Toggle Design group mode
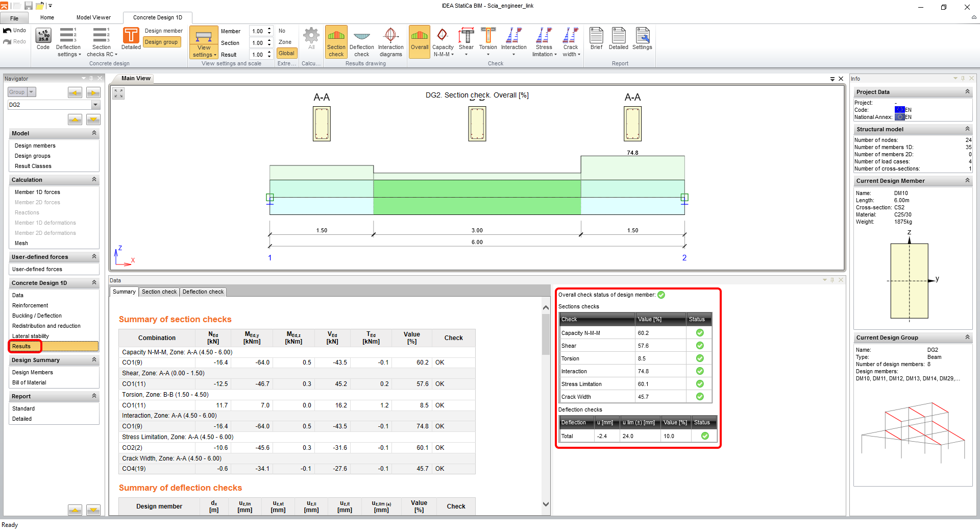Viewport: 980px width, 531px height. click(x=161, y=42)
